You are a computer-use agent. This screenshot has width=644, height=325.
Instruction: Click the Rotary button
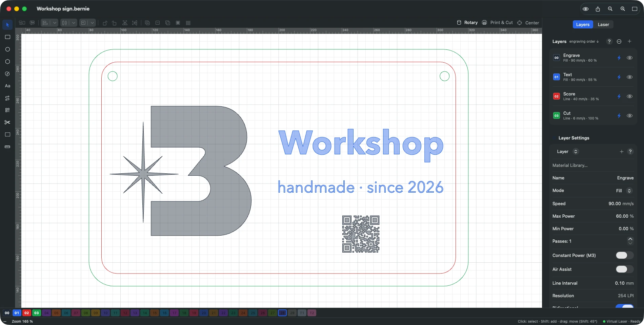click(x=467, y=23)
